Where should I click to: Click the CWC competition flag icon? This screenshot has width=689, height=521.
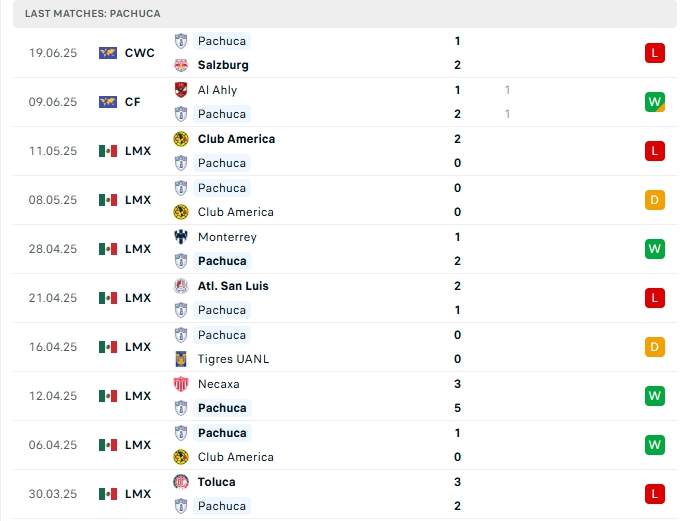click(x=108, y=53)
